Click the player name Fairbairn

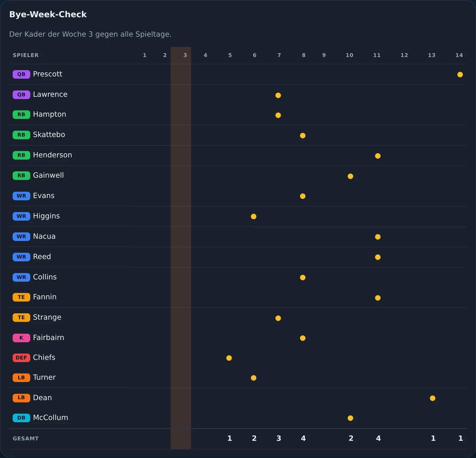point(48,337)
